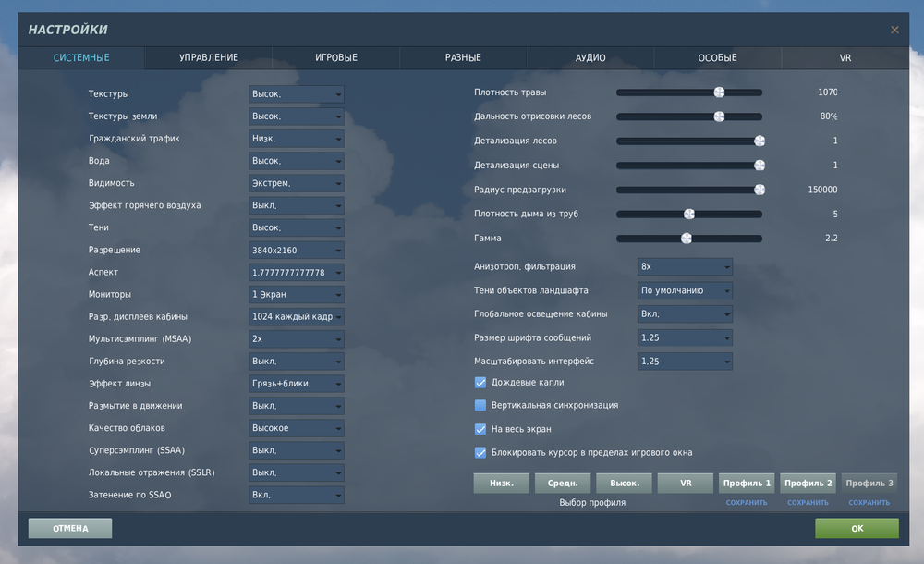Screen dimensions: 924x564
Task: Change the Мультисэмплинг (MSAA) dropdown
Action: 297,338
